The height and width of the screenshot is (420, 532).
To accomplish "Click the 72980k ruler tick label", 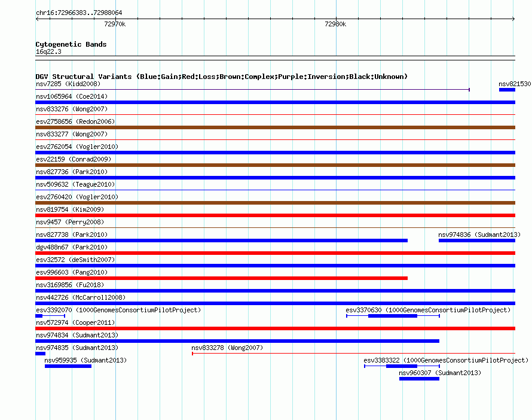I will tap(335, 24).
